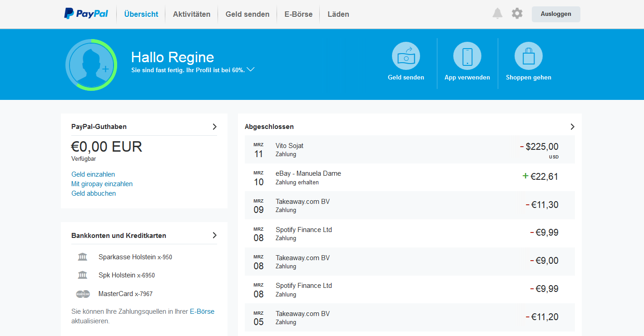The width and height of the screenshot is (644, 336).
Task: Open Bankkonten und Kreditkarten arrow
Action: tap(215, 235)
